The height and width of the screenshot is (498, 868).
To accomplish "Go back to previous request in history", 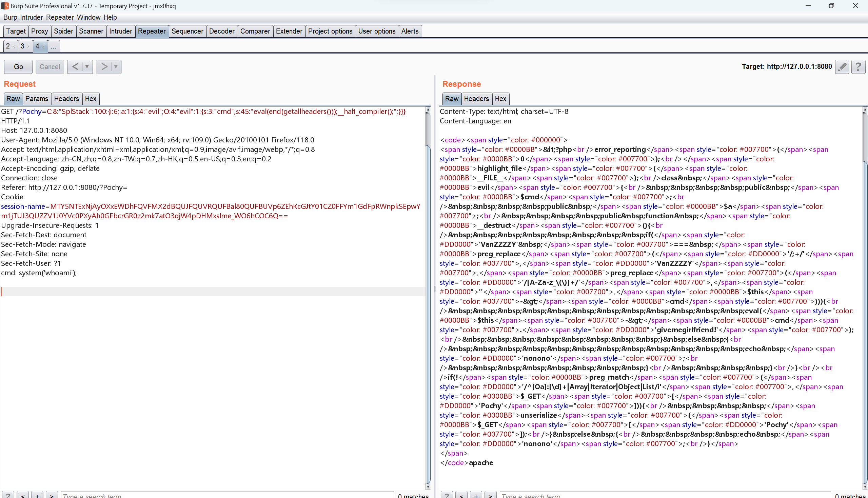I will pyautogui.click(x=75, y=67).
